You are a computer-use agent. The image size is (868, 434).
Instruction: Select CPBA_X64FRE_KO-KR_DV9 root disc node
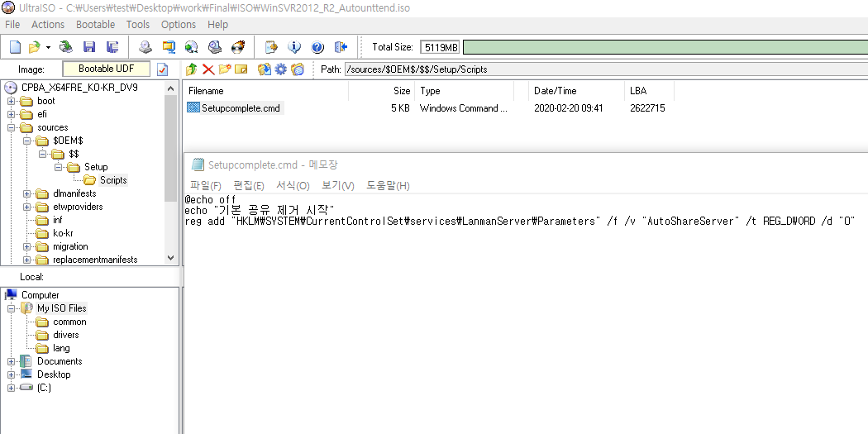click(79, 88)
